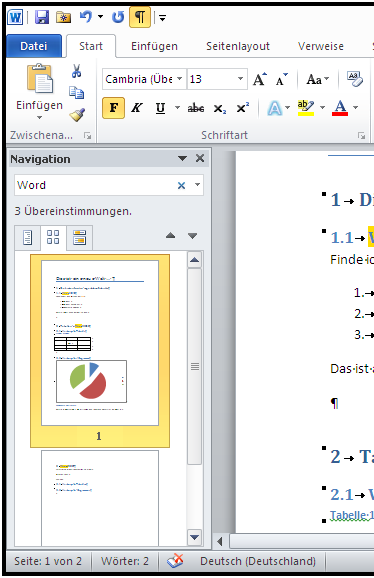Image resolution: width=374 pixels, height=578 pixels.
Task: Open the Verweise tab
Action: coord(321,46)
